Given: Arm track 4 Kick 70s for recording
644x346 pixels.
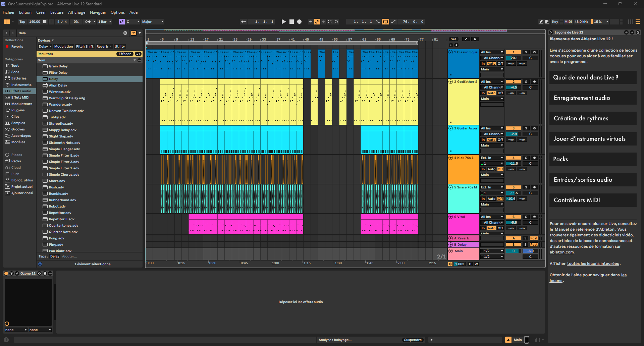Looking at the screenshot, I should [x=534, y=158].
